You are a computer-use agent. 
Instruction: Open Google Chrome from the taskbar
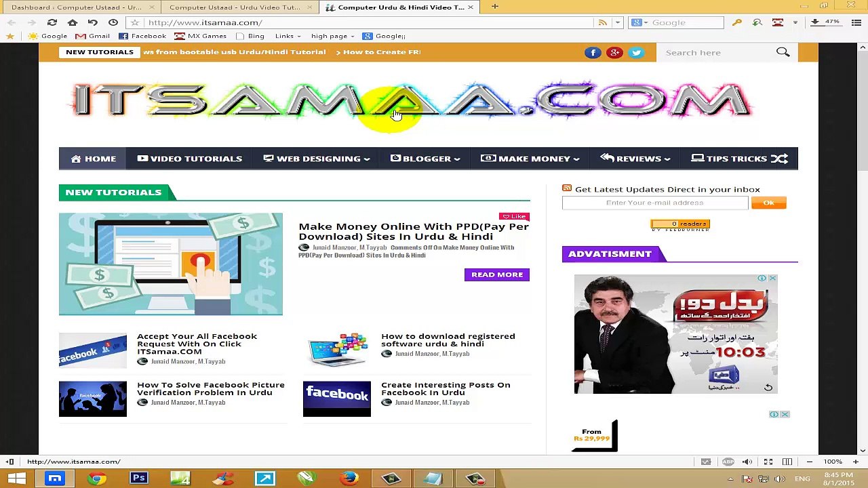point(97,479)
